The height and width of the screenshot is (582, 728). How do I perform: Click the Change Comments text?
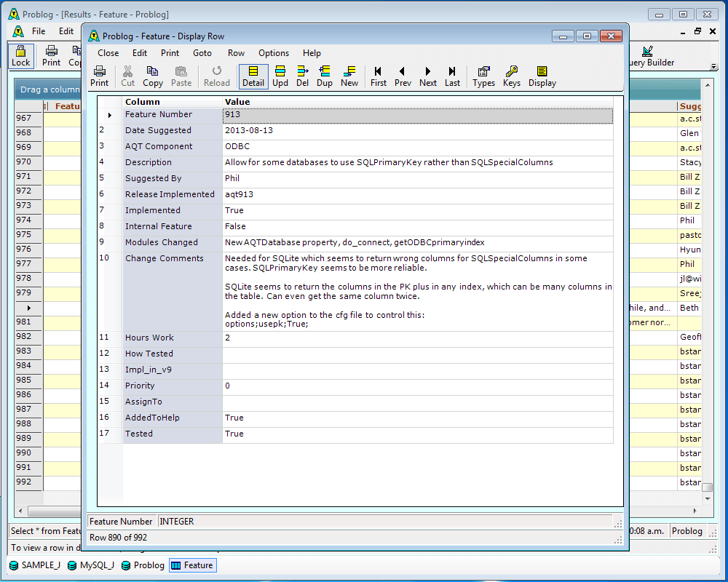417,291
